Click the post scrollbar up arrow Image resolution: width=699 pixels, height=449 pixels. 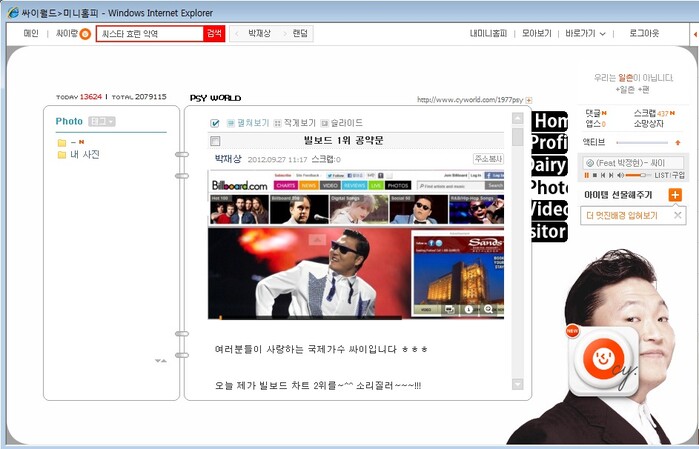[517, 119]
